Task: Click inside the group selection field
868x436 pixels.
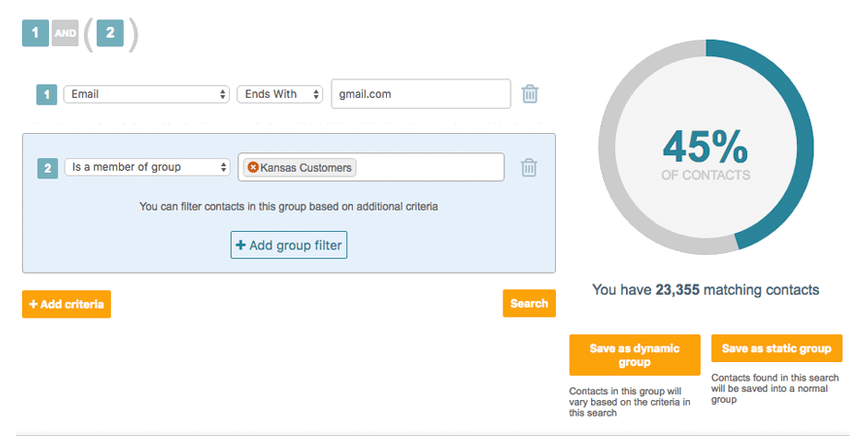Action: pos(429,167)
